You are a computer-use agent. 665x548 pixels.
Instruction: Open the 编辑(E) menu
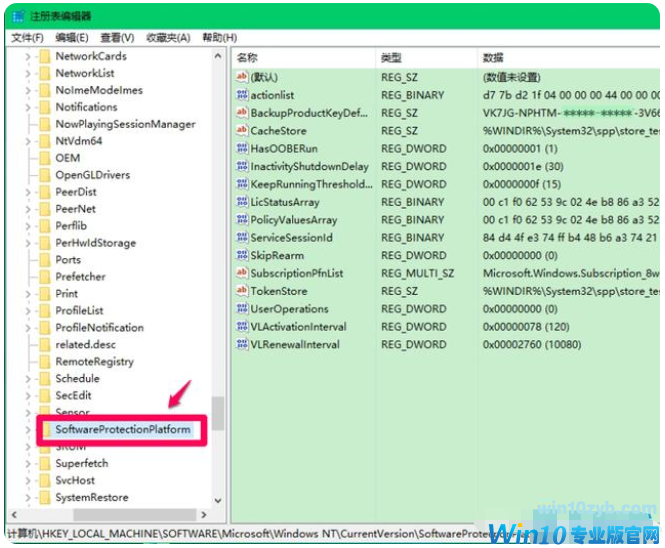point(72,38)
